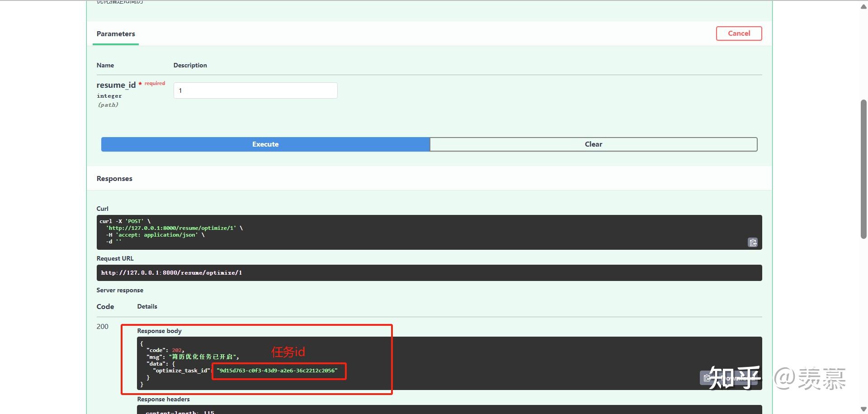The image size is (868, 414).
Task: Click the resume_id input field
Action: tap(255, 90)
